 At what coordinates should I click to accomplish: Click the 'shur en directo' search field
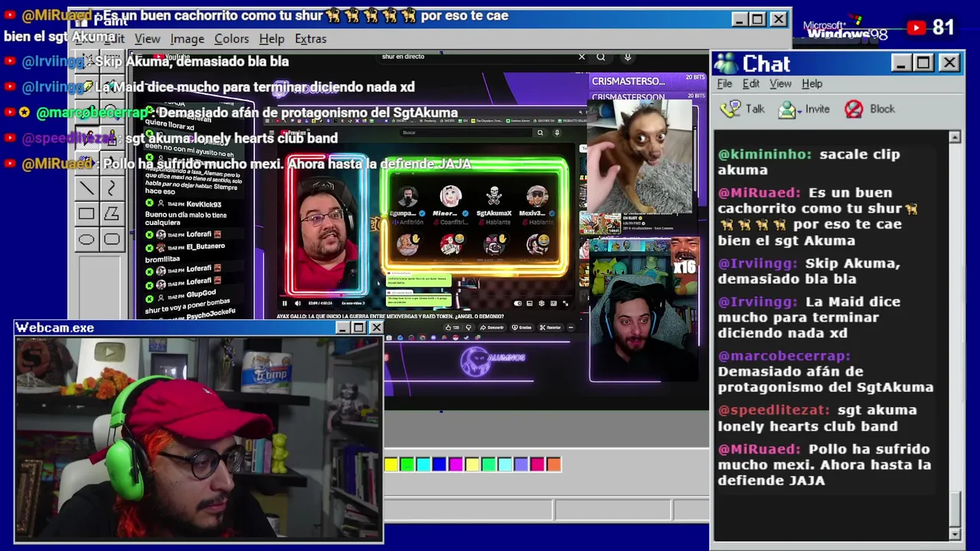(479, 57)
